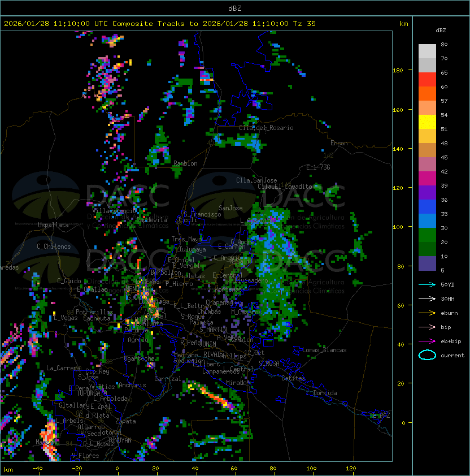
Task: Click the magenta eb+bip arrow legend icon
Action: pyautogui.click(x=427, y=341)
